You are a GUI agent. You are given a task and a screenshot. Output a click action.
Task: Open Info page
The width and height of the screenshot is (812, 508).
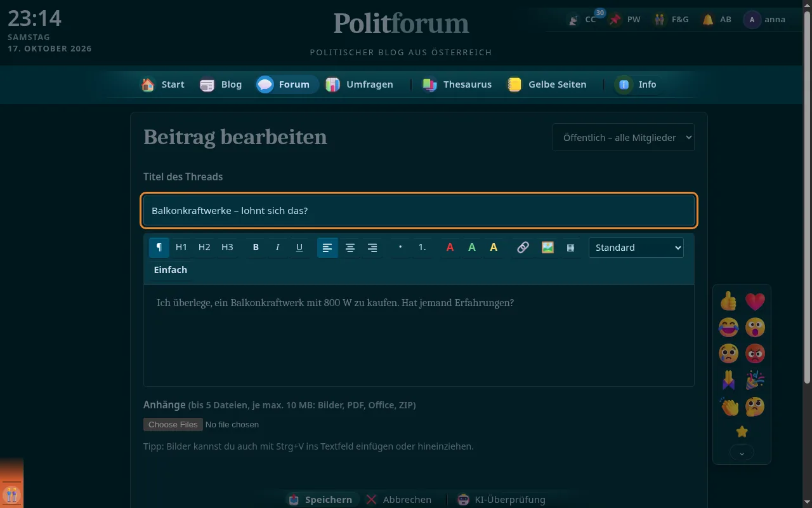(637, 84)
